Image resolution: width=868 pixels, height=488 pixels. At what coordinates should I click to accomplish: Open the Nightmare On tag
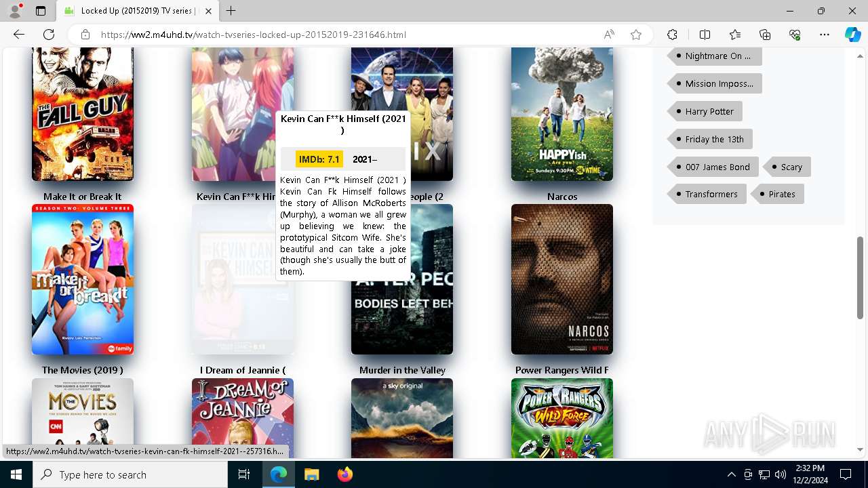pos(715,56)
